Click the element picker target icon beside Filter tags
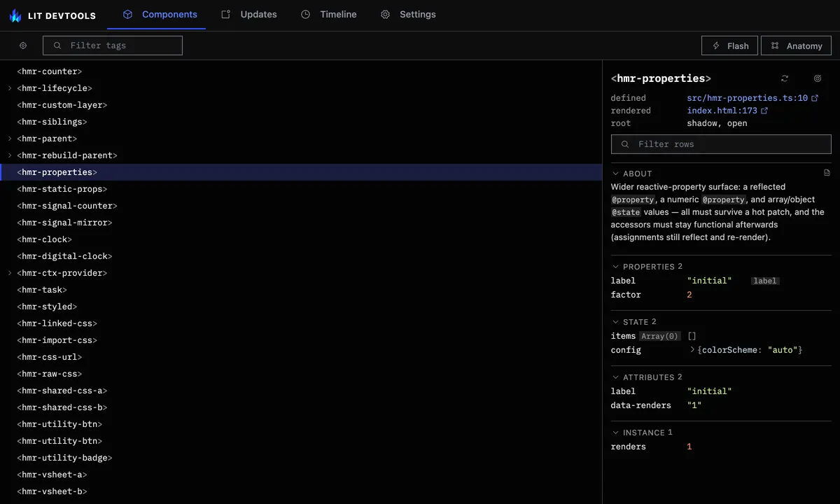 [23, 45]
